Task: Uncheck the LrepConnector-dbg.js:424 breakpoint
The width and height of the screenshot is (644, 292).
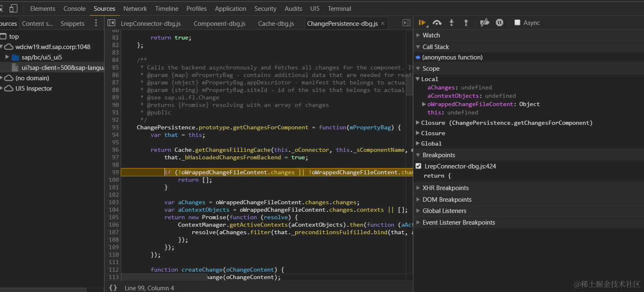Action: 418,166
